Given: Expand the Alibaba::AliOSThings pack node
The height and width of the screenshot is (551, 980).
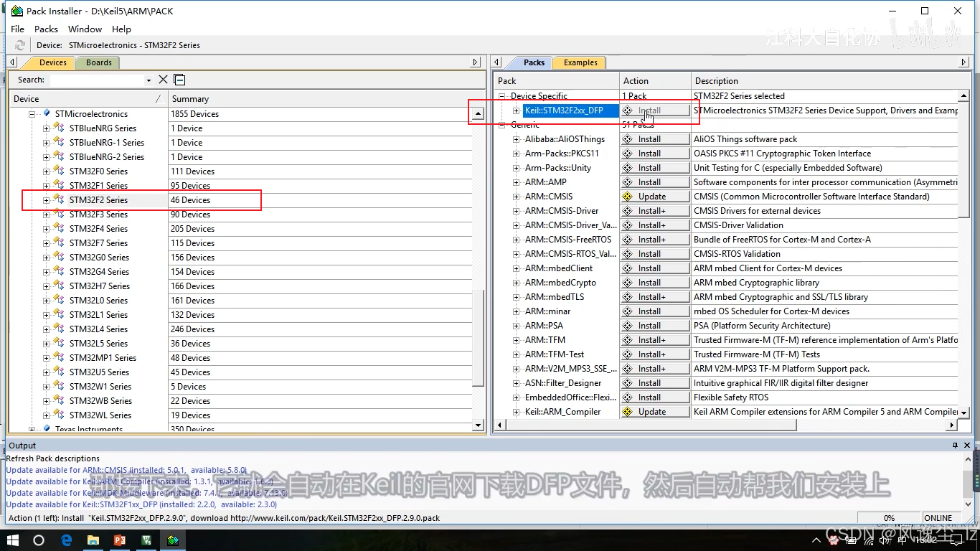Looking at the screenshot, I should click(516, 139).
